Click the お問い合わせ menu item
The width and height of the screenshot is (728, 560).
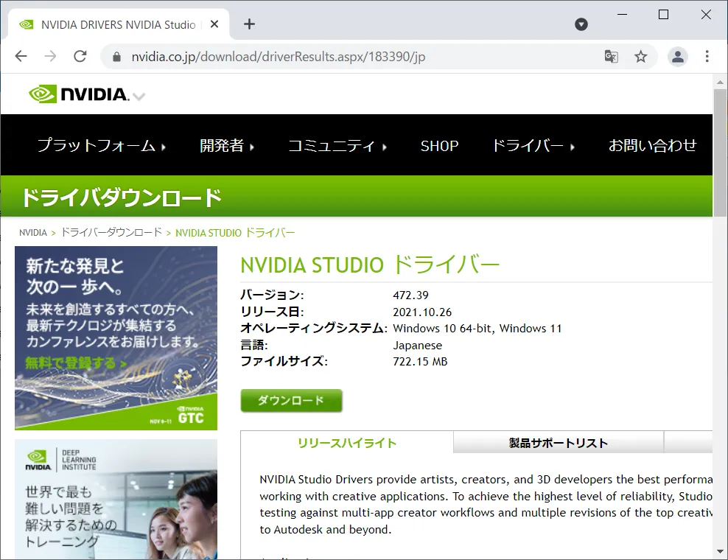click(x=652, y=146)
